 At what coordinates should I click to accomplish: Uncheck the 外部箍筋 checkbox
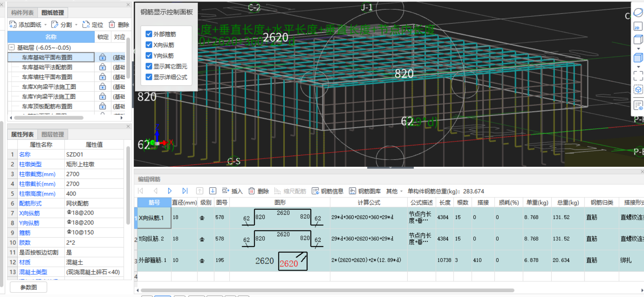[149, 34]
